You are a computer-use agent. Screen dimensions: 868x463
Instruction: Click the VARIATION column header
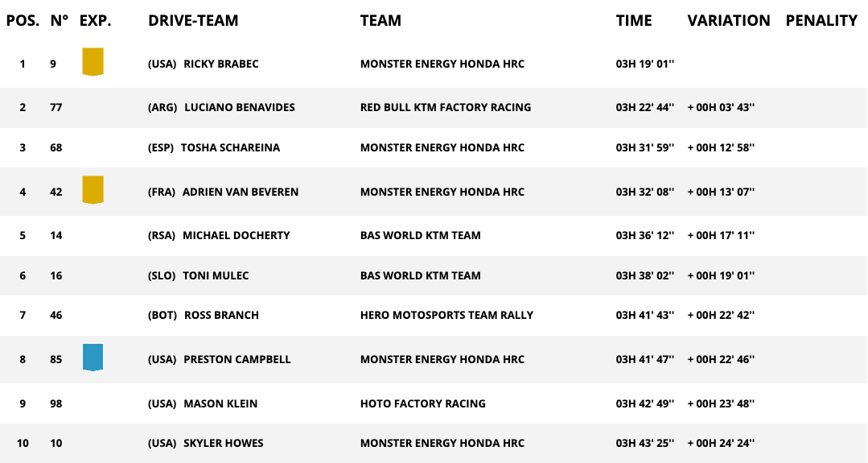[x=729, y=21]
